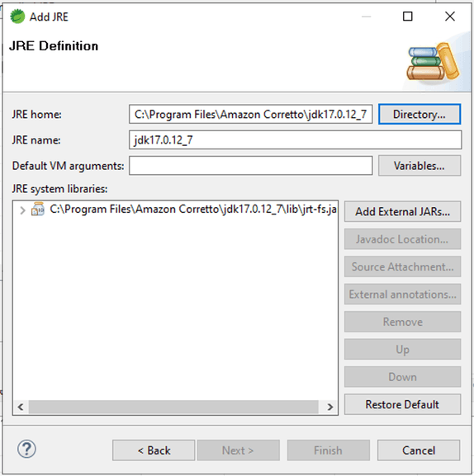Open help via question mark icon
This screenshot has height=476, width=474.
point(26,449)
